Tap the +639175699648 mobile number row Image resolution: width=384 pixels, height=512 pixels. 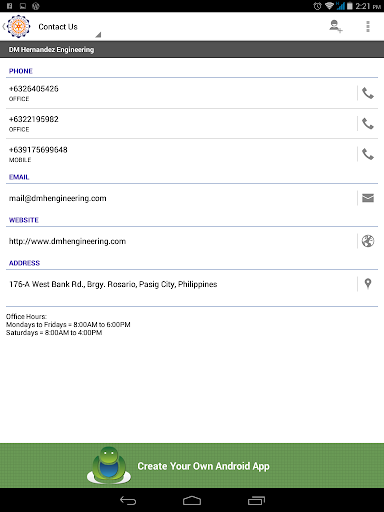click(x=181, y=154)
